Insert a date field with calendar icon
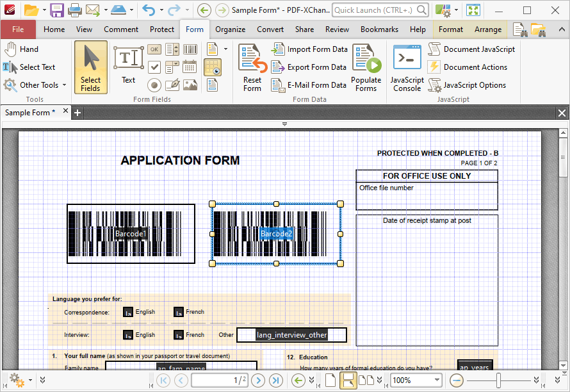The height and width of the screenshot is (392, 570). tap(190, 67)
